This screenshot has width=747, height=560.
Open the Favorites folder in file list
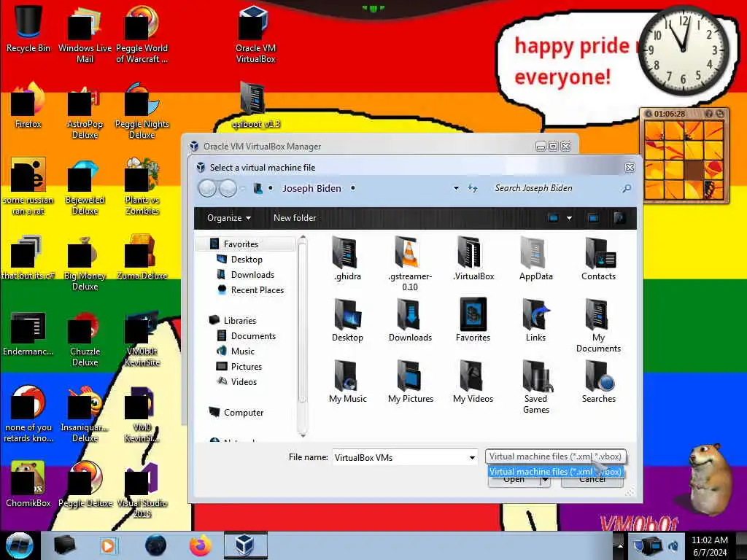pyautogui.click(x=473, y=320)
